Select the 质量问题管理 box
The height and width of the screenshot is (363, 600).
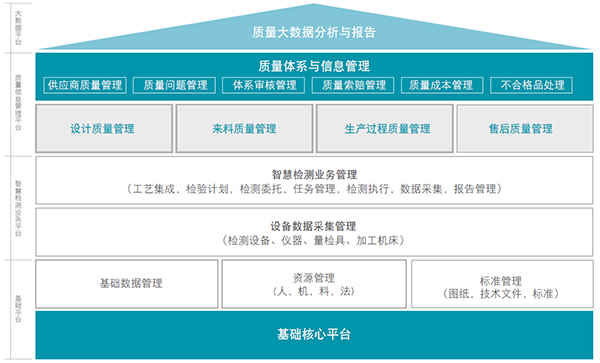tap(174, 85)
